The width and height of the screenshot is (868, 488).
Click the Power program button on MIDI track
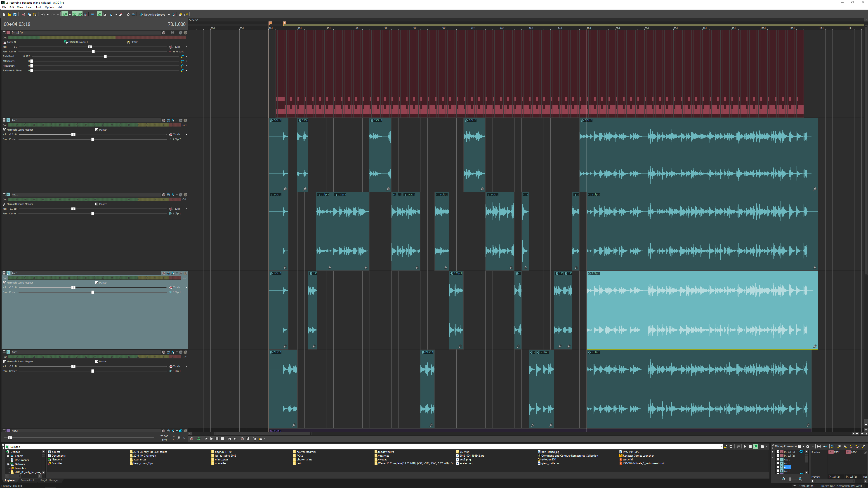(132, 42)
